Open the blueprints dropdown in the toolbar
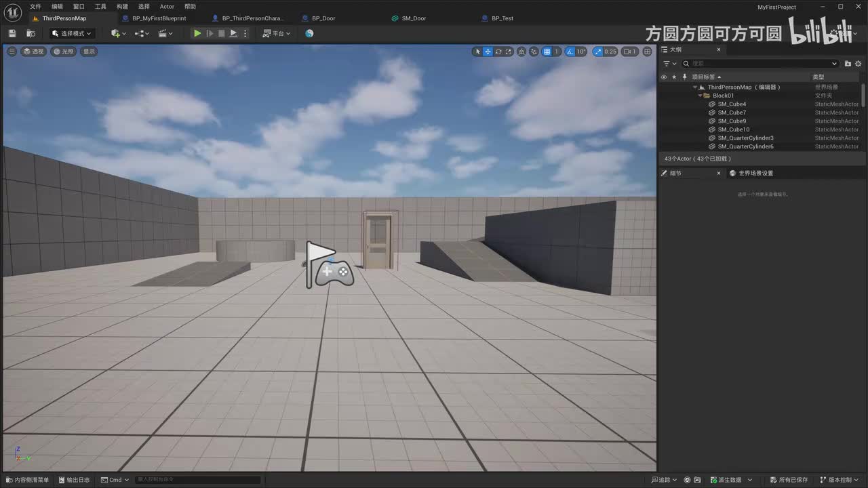 click(142, 33)
